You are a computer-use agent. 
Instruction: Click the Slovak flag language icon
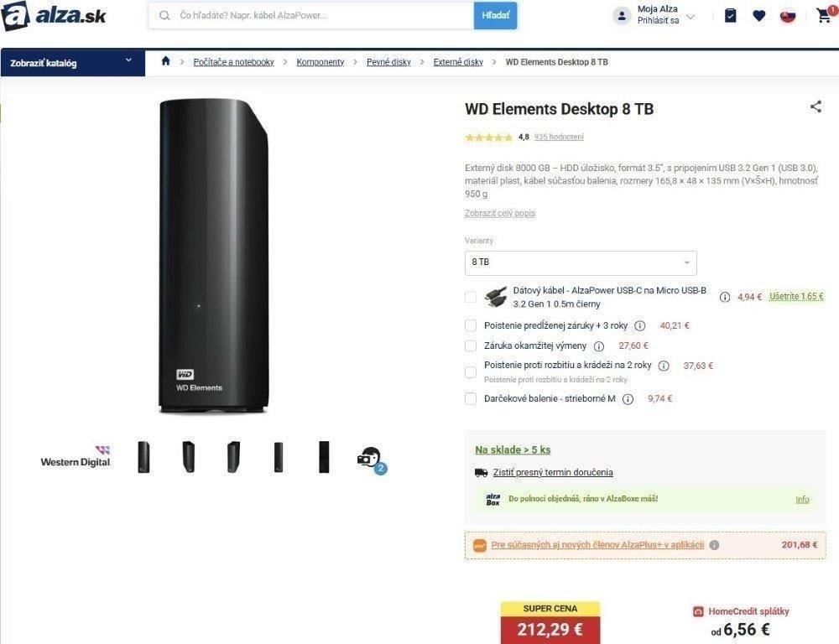pos(788,16)
